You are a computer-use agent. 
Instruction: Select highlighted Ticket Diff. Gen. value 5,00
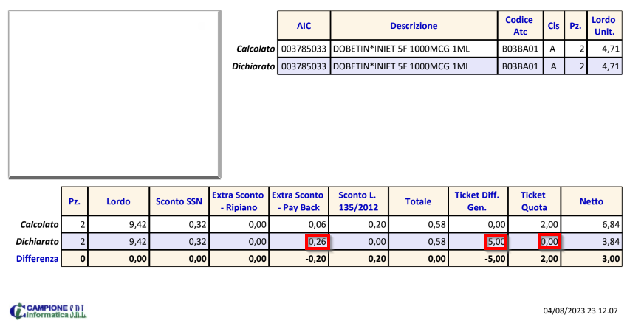tap(496, 241)
